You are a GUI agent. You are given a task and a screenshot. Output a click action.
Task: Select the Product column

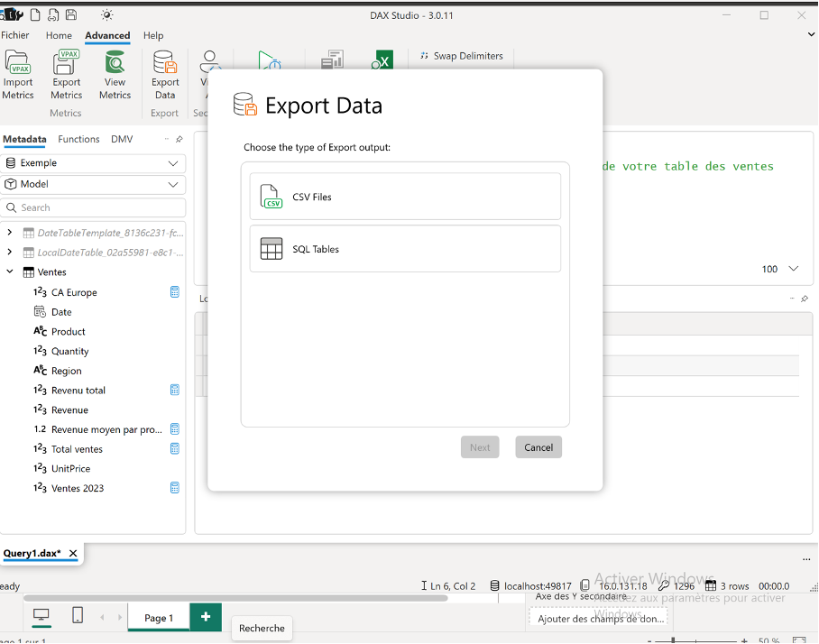pyautogui.click(x=68, y=331)
